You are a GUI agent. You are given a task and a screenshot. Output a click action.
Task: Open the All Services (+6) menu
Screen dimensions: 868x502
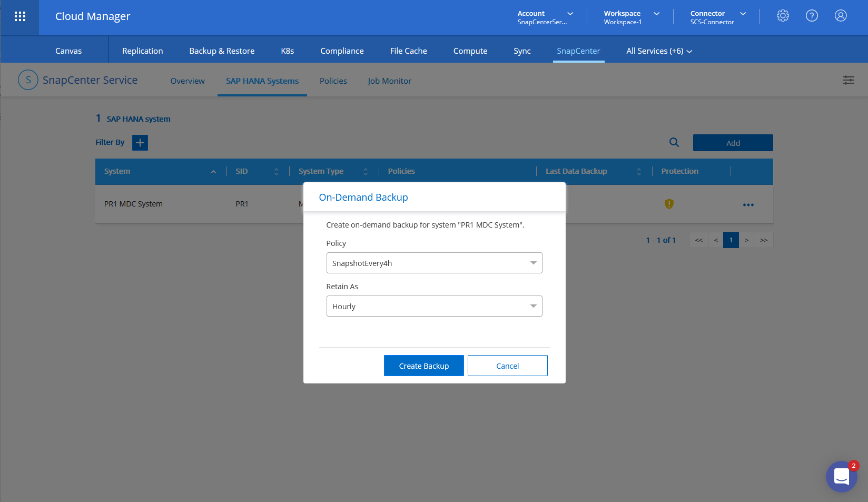(x=659, y=51)
